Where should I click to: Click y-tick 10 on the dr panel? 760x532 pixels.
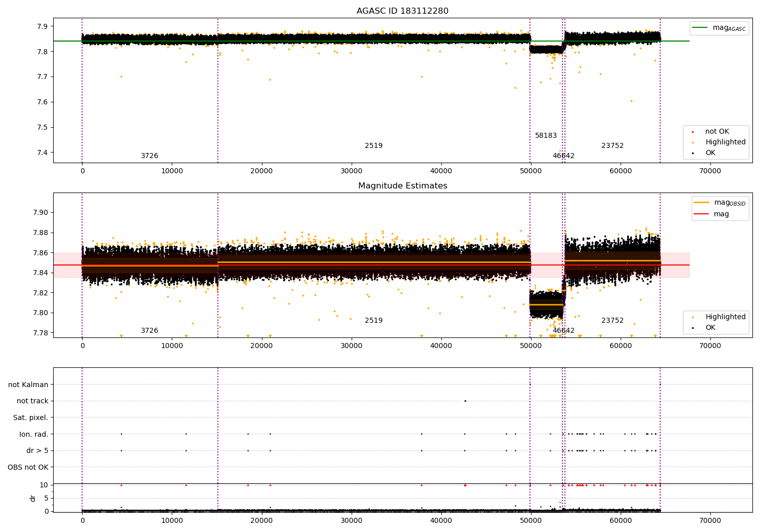point(44,485)
